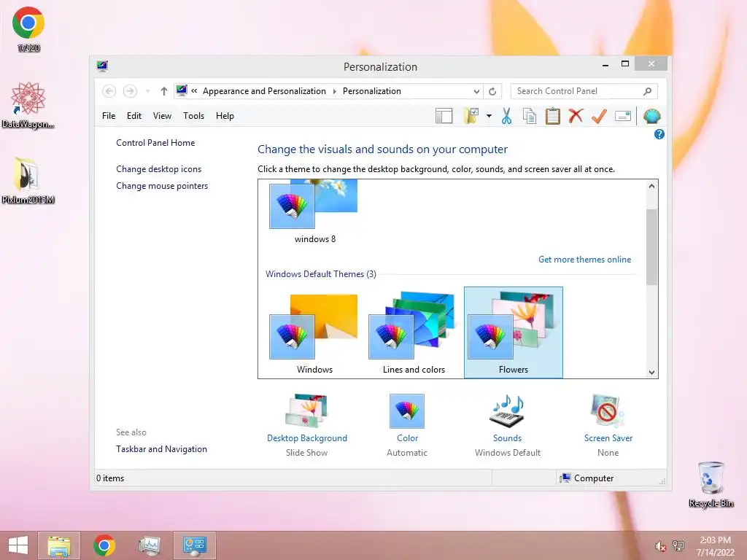
Task: Open the Recycle Bin
Action: (x=711, y=484)
